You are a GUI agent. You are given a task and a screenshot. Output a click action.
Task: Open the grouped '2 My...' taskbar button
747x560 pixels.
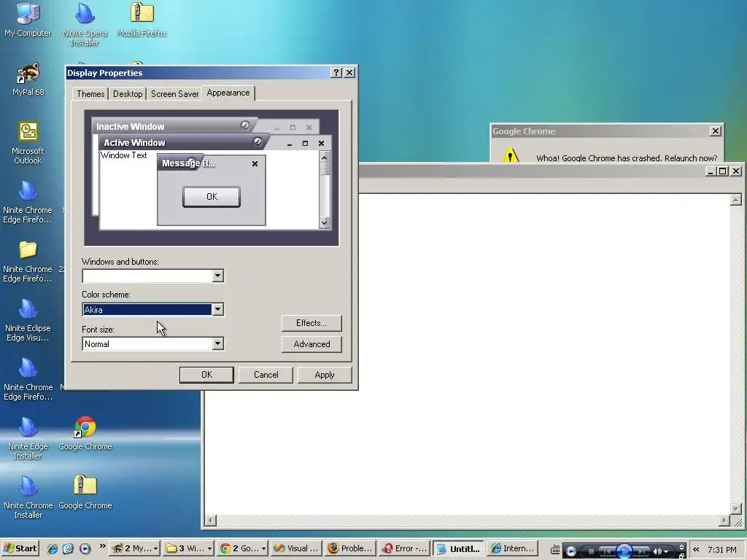click(134, 548)
